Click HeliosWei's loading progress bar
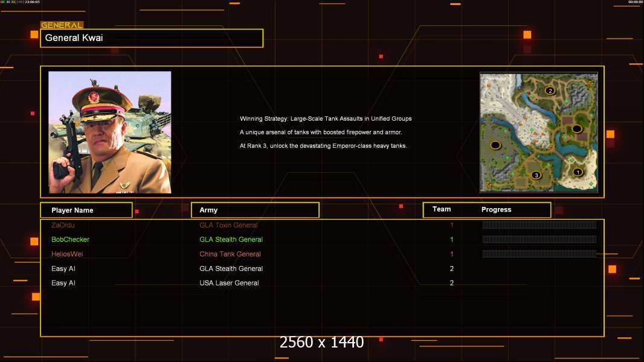Screen dimensions: 644x362 539,254
